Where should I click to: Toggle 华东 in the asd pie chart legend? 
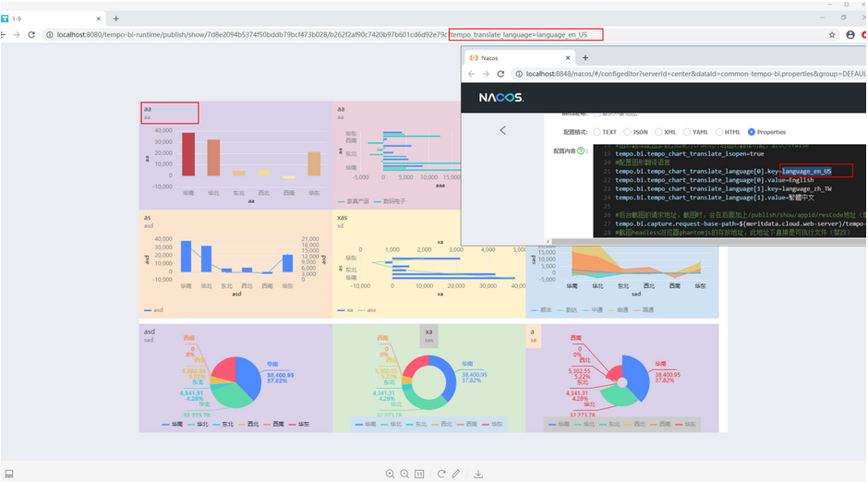tap(299, 424)
